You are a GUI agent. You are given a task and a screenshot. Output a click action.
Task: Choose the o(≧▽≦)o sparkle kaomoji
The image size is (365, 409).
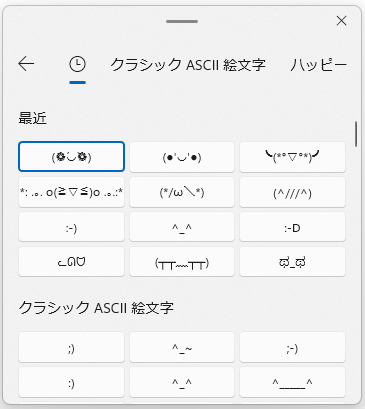pos(72,192)
